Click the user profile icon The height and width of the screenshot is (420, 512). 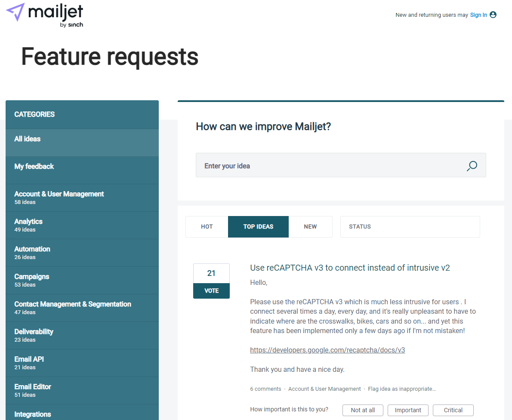coord(493,15)
